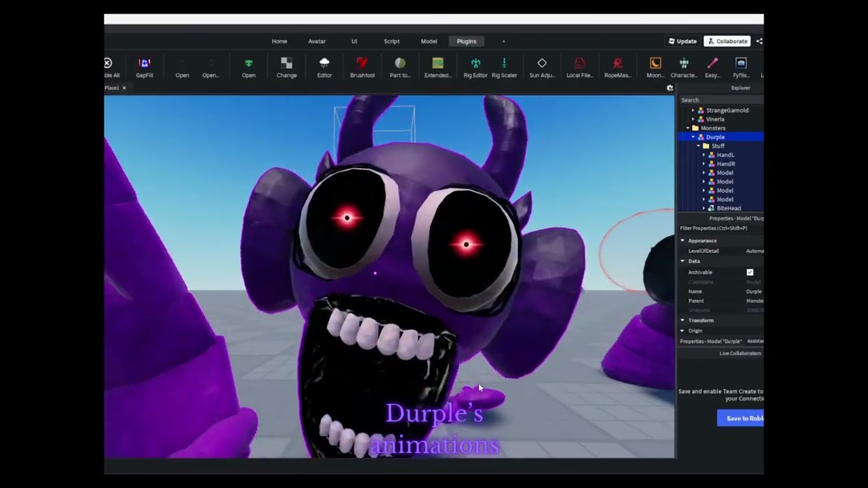Expand the BiteHead item
This screenshot has height=488, width=868.
[x=704, y=209]
